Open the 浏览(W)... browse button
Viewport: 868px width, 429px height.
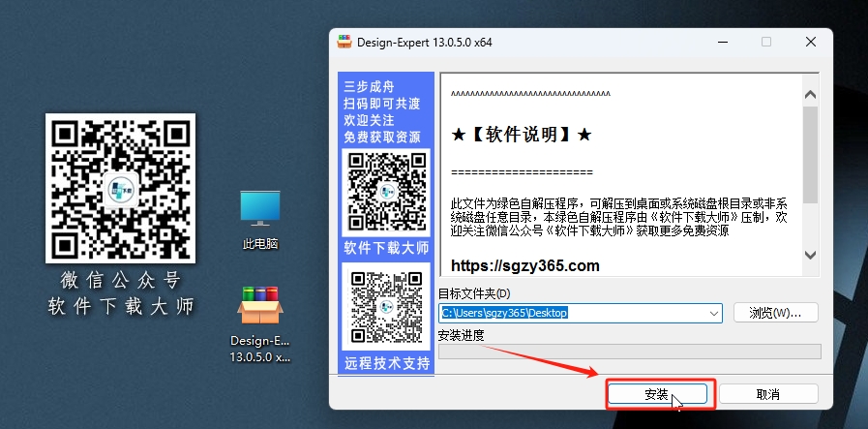pyautogui.click(x=775, y=313)
